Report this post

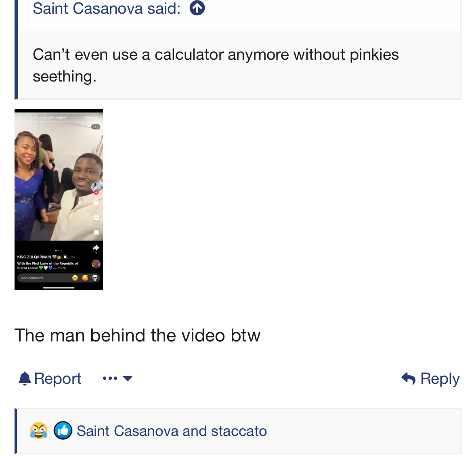[50, 379]
